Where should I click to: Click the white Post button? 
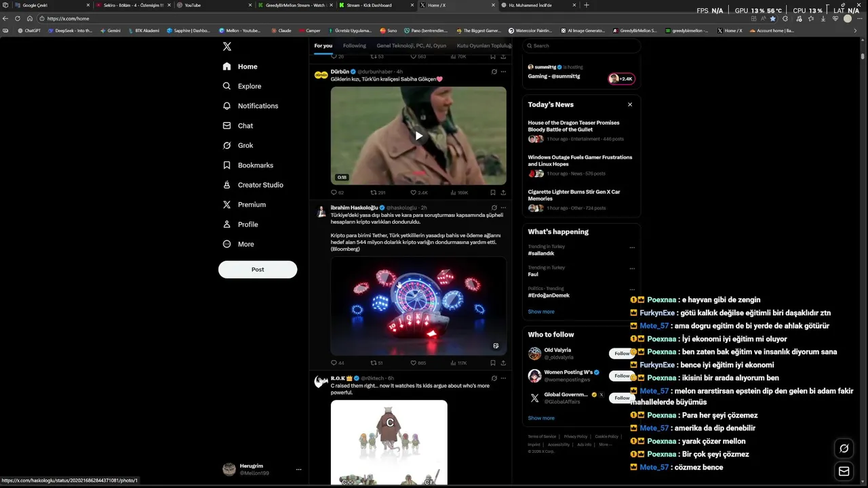(258, 269)
